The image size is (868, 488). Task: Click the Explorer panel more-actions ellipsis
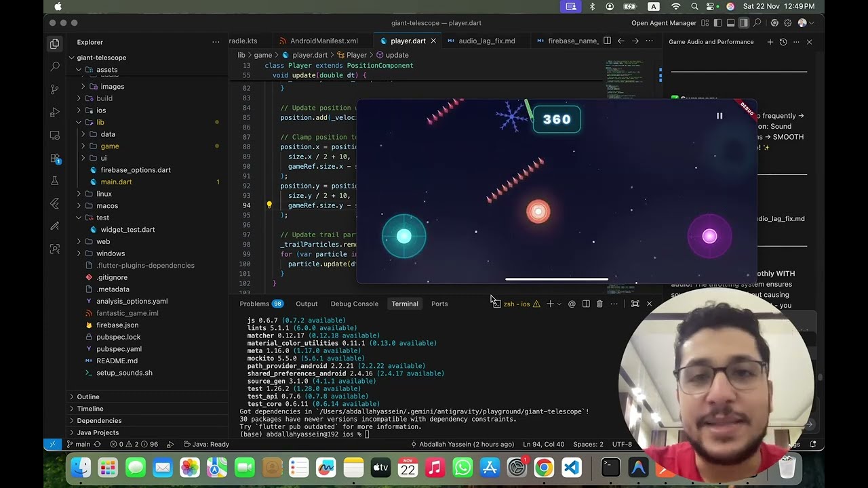tap(216, 42)
